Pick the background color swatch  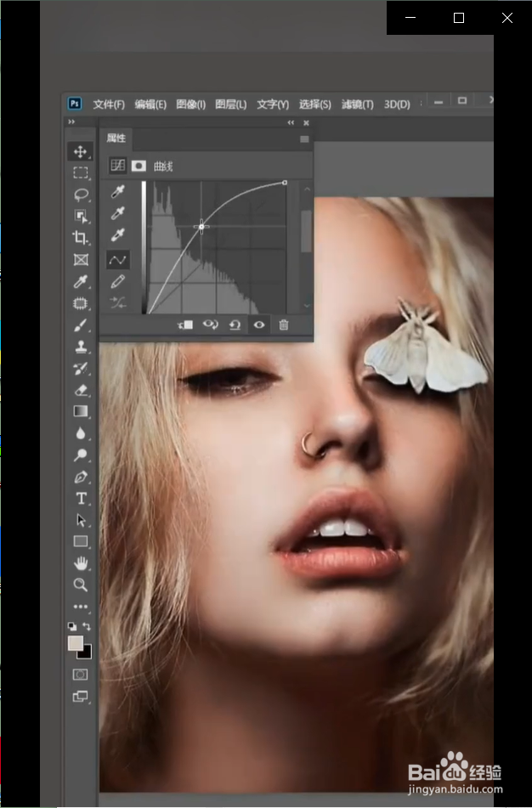click(x=87, y=653)
